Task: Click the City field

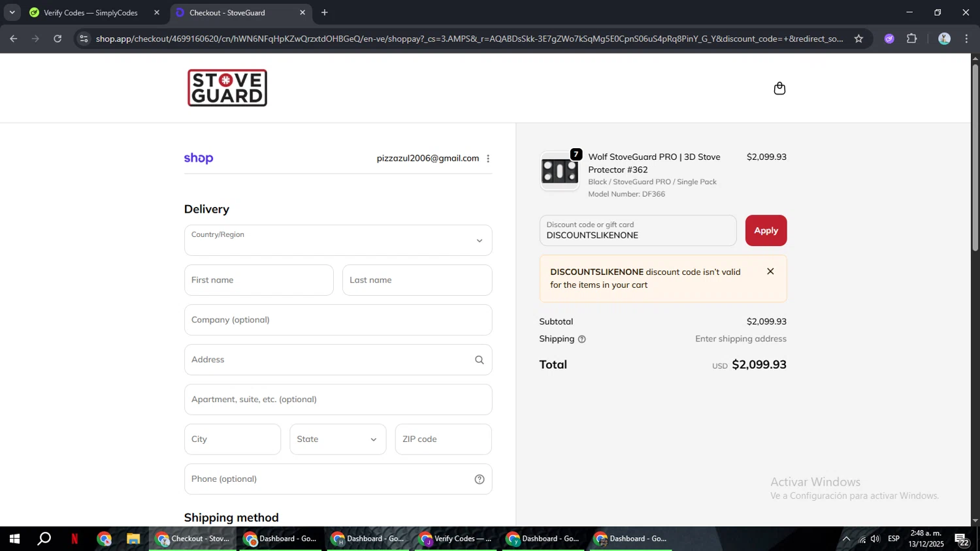Action: coord(233,439)
